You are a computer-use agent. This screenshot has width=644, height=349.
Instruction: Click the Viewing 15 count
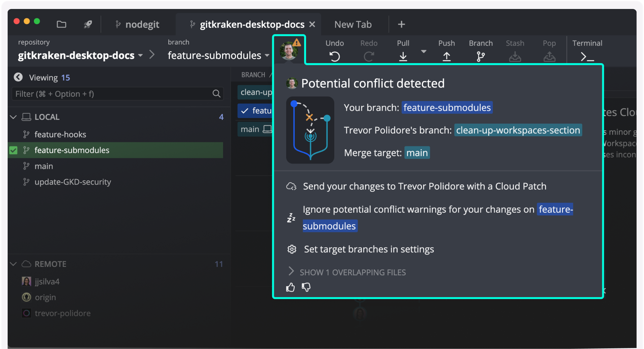coord(65,77)
